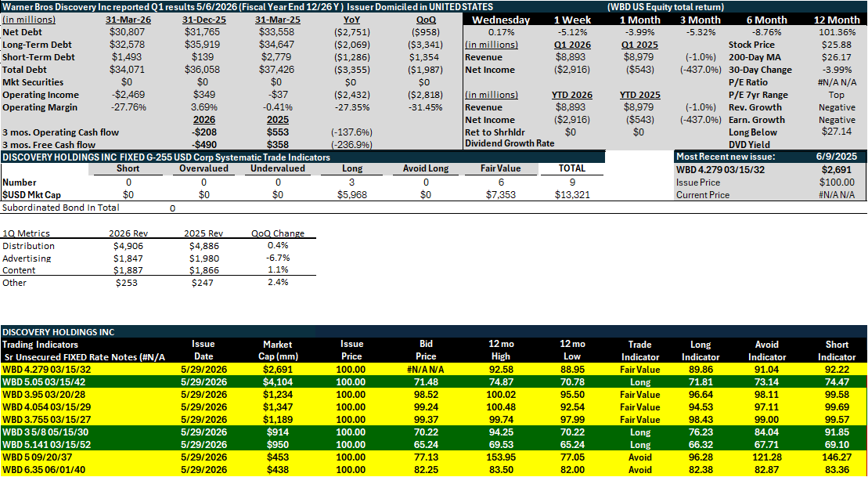
Task: Click the Stock Price $25.88 cell
Action: click(841, 45)
